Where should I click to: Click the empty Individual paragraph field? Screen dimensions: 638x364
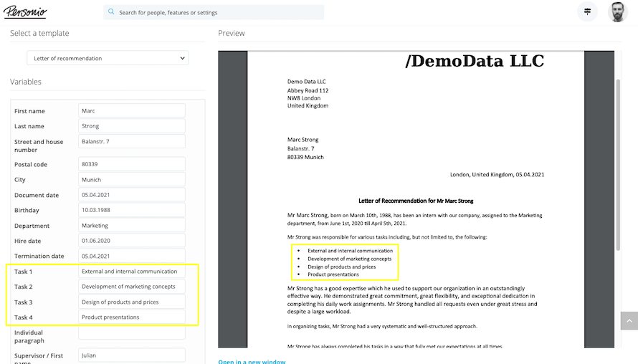pos(131,332)
